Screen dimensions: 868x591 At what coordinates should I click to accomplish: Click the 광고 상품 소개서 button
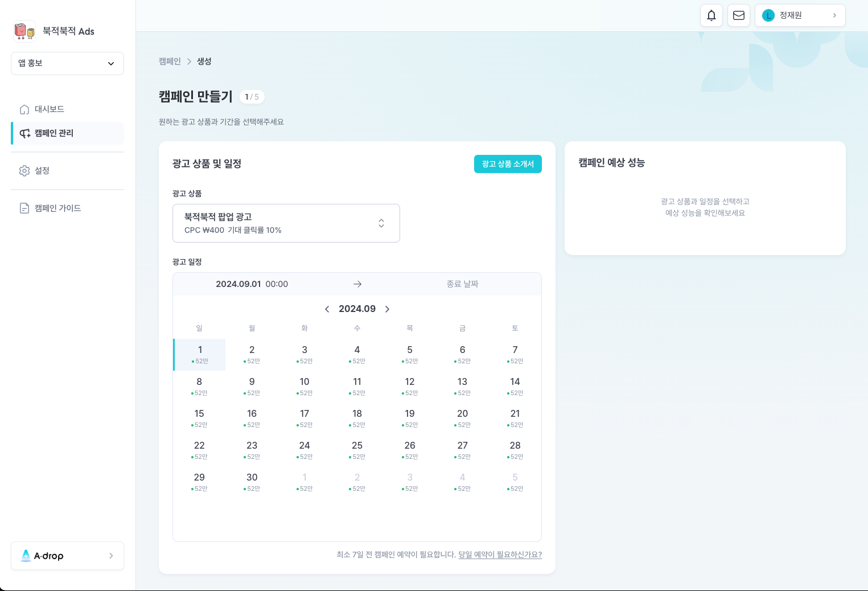[508, 164]
